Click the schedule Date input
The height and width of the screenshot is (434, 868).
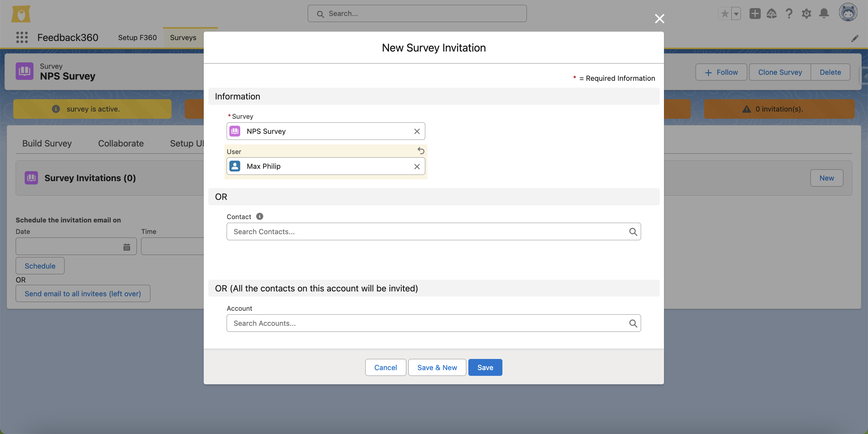(76, 246)
